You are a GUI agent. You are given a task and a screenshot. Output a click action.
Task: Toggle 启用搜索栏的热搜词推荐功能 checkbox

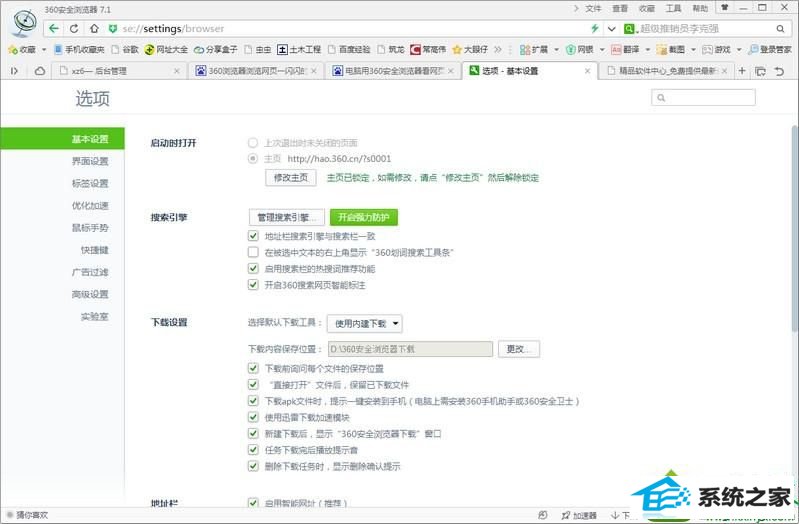[x=253, y=269]
